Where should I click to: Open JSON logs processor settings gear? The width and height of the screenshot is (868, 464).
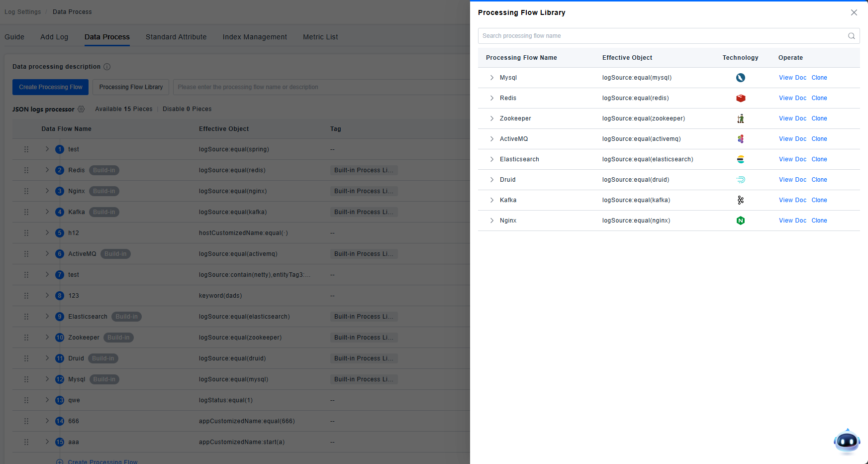coord(81,109)
